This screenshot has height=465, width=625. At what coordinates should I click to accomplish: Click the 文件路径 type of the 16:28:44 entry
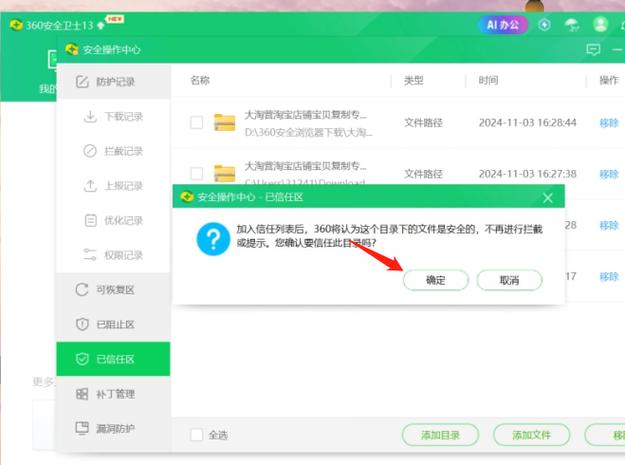pos(423,123)
